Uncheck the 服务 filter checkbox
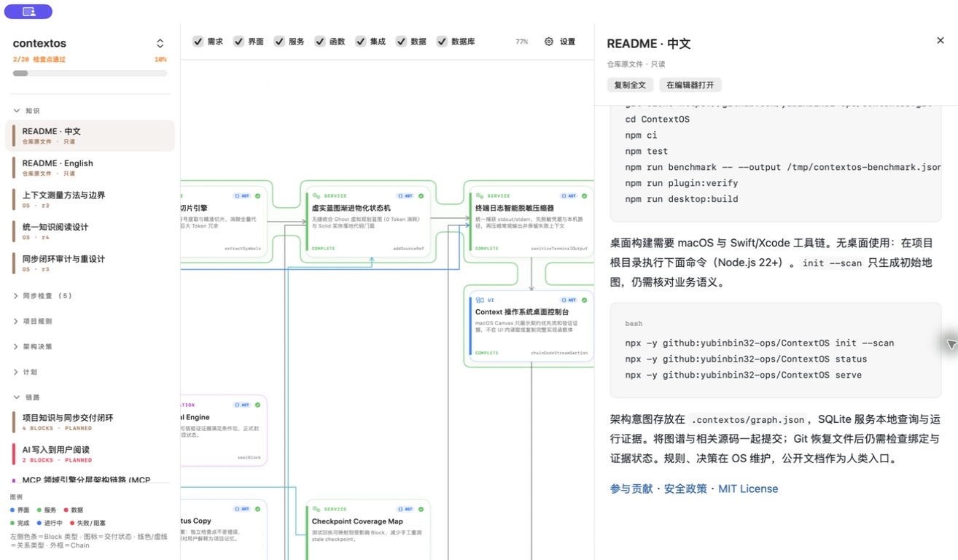Viewport: 958px width, 560px height. tap(279, 42)
